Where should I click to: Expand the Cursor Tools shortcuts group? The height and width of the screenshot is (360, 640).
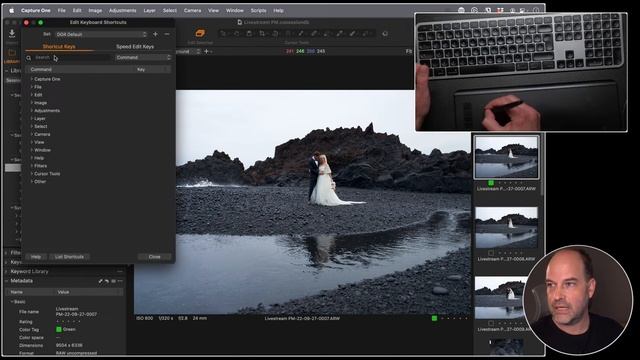(32, 174)
